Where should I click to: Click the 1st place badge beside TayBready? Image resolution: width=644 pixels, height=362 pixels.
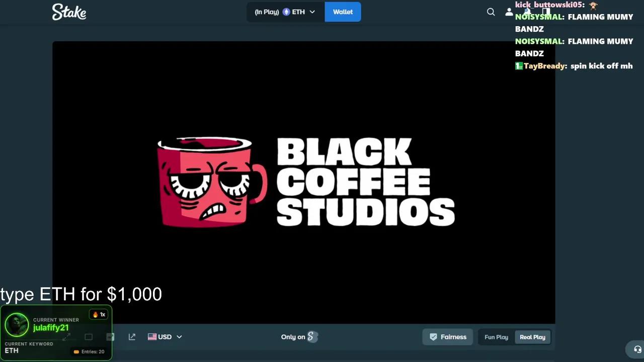[519, 66]
